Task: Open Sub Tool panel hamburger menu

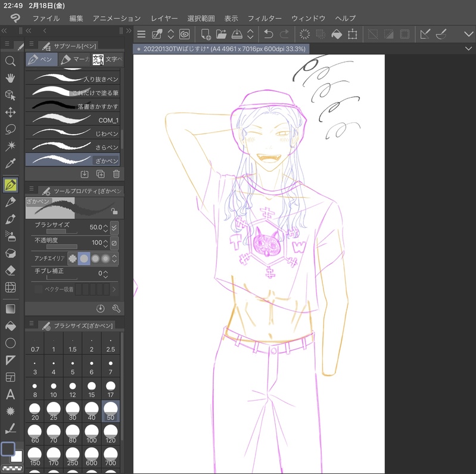Action: tap(31, 44)
